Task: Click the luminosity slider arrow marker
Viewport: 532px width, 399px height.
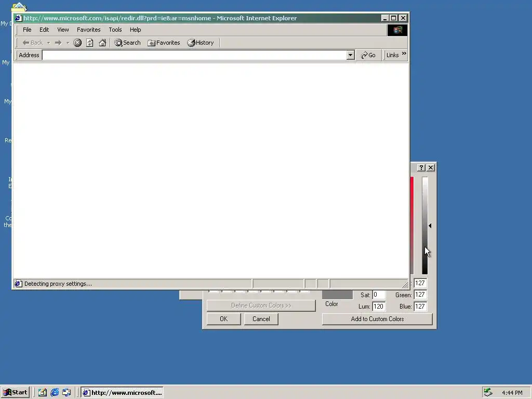Action: point(430,225)
